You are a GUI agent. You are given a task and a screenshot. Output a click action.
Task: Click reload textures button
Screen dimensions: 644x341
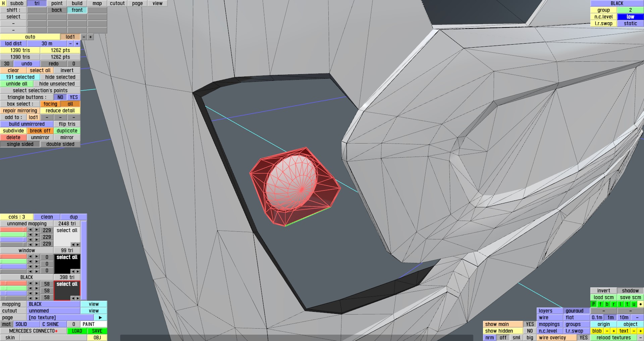click(614, 338)
